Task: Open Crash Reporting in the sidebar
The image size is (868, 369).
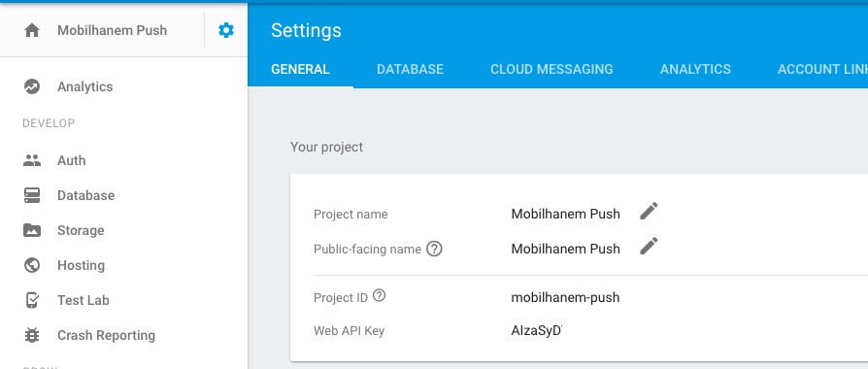Action: [x=106, y=335]
